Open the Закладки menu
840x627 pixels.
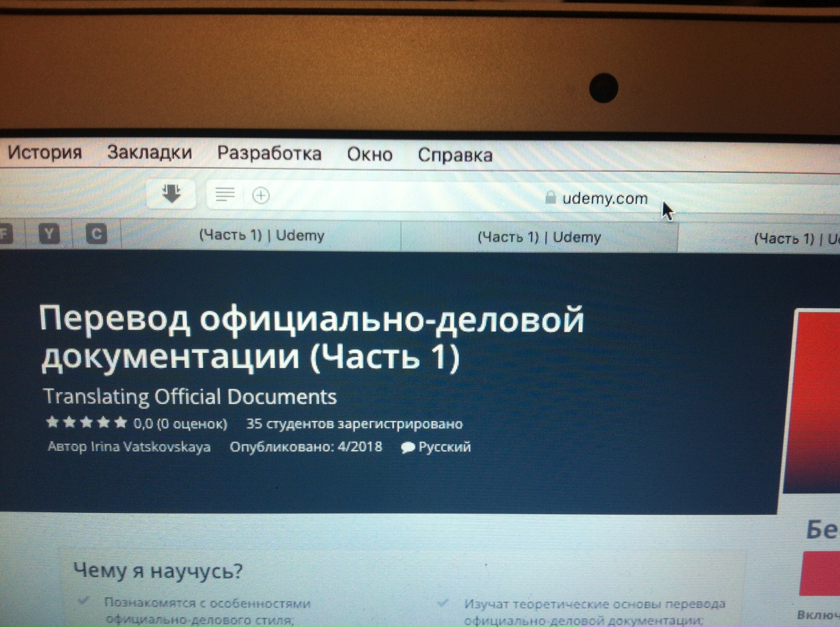click(150, 152)
